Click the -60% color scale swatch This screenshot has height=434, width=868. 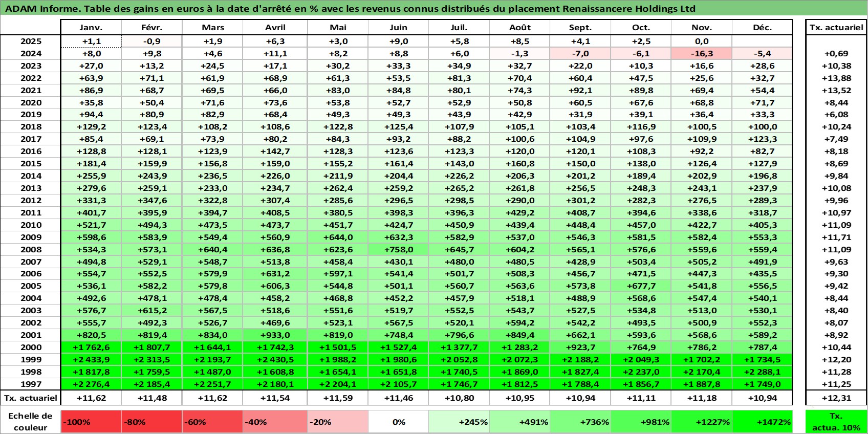[212, 422]
